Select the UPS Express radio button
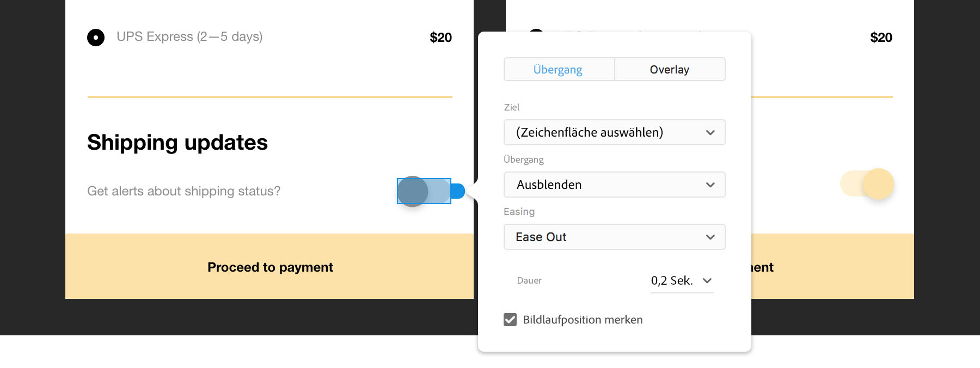980x368 pixels. 96,38
